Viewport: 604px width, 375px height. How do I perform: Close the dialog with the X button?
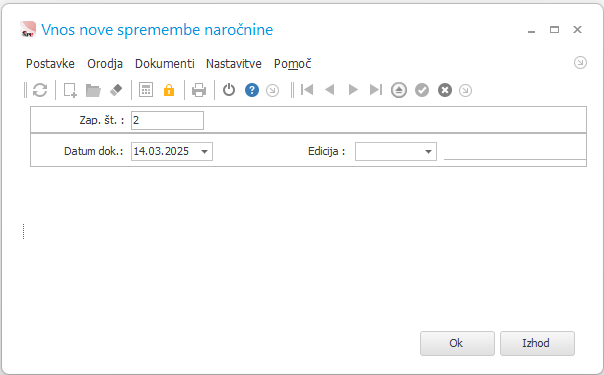(x=577, y=30)
